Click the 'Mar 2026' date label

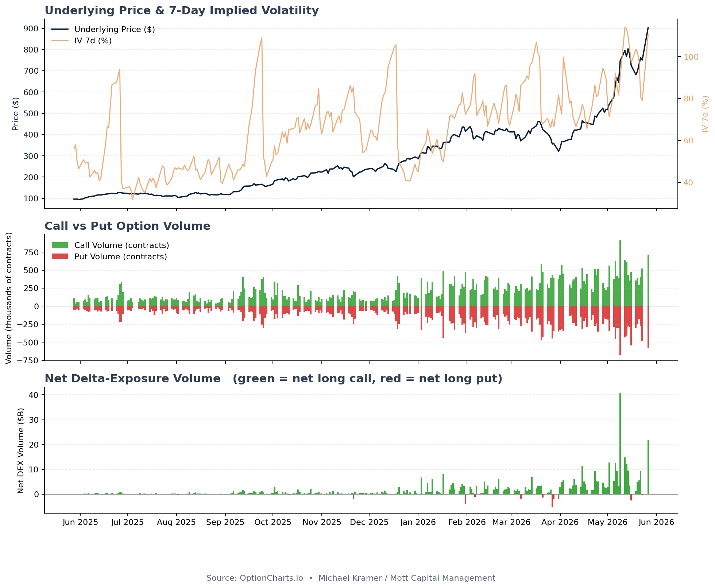tap(511, 522)
